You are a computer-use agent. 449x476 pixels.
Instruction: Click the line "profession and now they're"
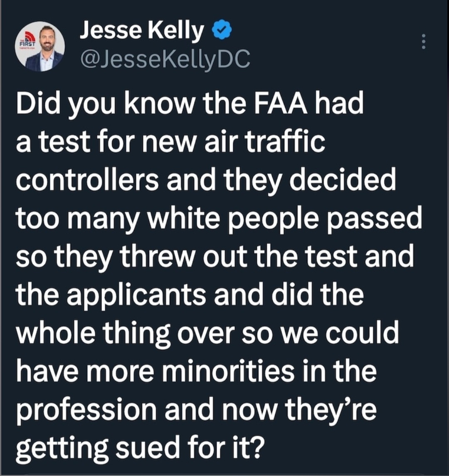click(196, 410)
